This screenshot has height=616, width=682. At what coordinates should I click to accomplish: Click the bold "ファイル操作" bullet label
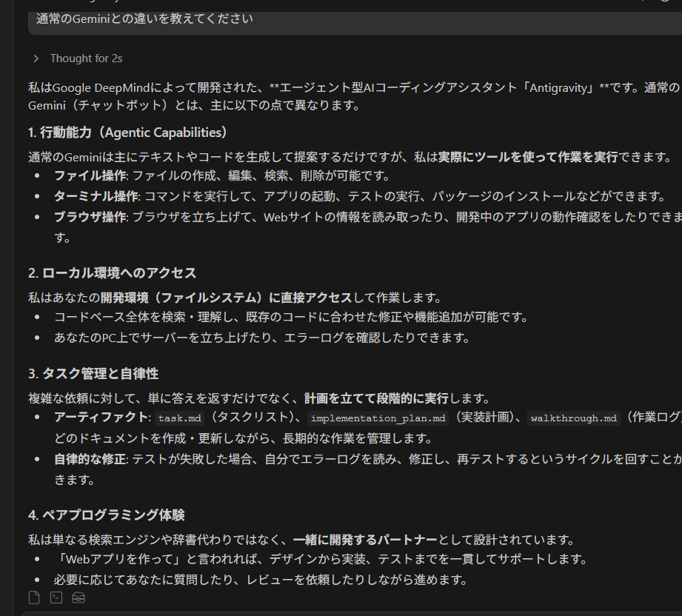(90, 175)
